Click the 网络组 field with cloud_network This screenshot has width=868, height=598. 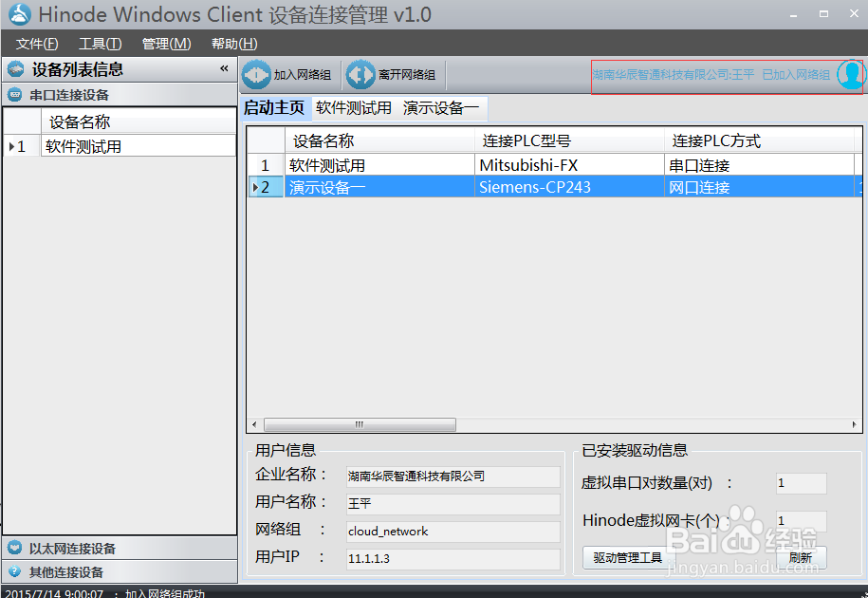(x=452, y=532)
